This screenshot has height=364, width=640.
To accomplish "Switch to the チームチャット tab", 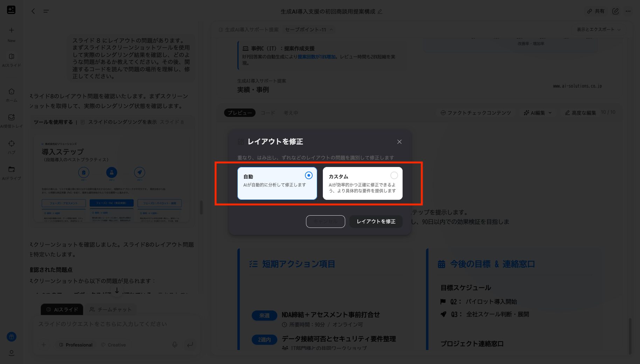I will (x=110, y=309).
